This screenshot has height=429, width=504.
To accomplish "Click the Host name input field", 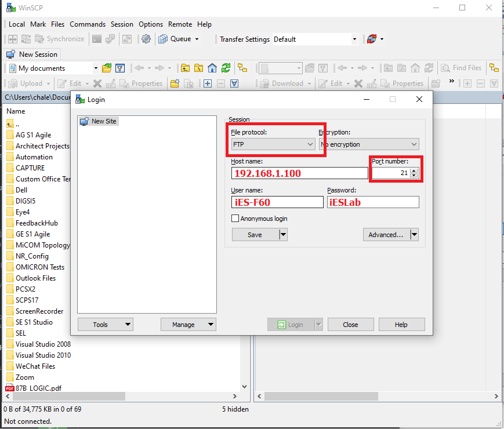I will pos(299,173).
